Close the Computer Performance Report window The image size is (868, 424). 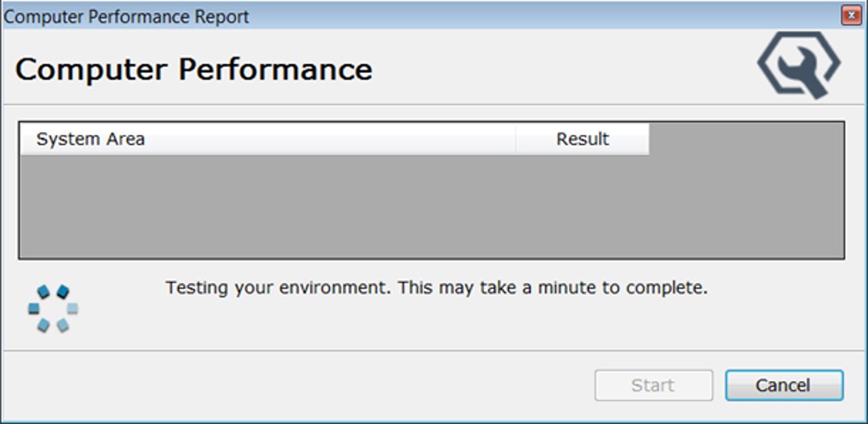click(x=850, y=15)
